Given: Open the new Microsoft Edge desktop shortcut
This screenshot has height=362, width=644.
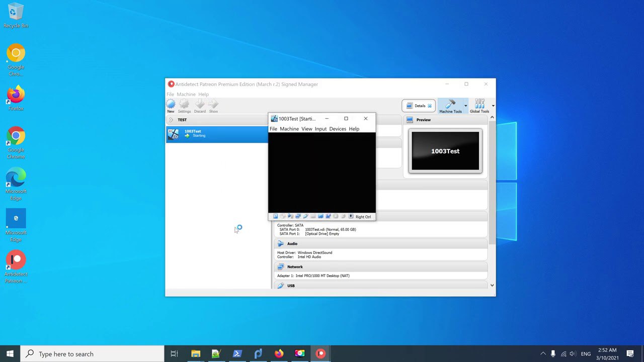Looking at the screenshot, I should (16, 184).
